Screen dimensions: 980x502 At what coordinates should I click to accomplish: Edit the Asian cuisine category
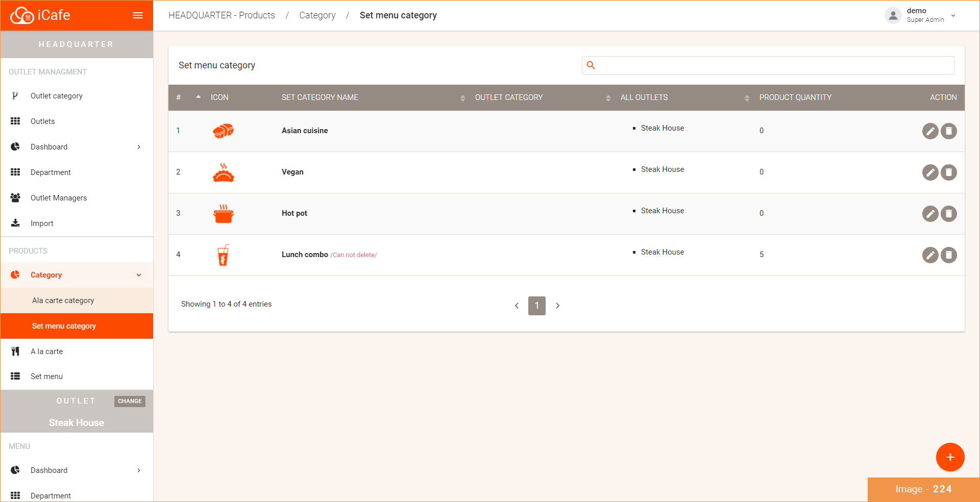tap(930, 131)
